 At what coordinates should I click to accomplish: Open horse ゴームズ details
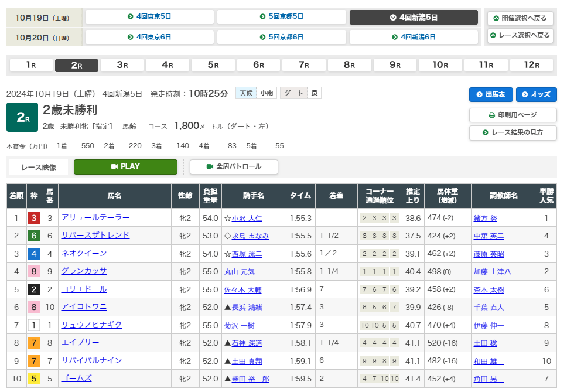[x=76, y=379]
